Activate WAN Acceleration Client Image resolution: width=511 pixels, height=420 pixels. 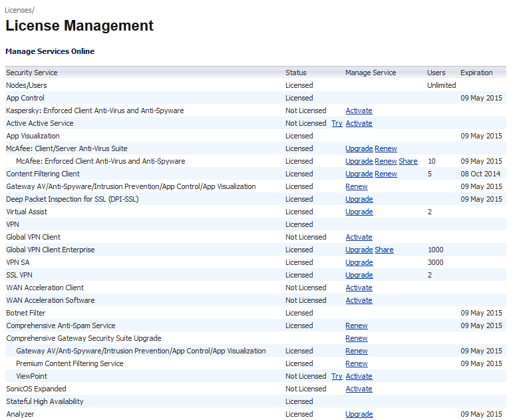coord(359,288)
